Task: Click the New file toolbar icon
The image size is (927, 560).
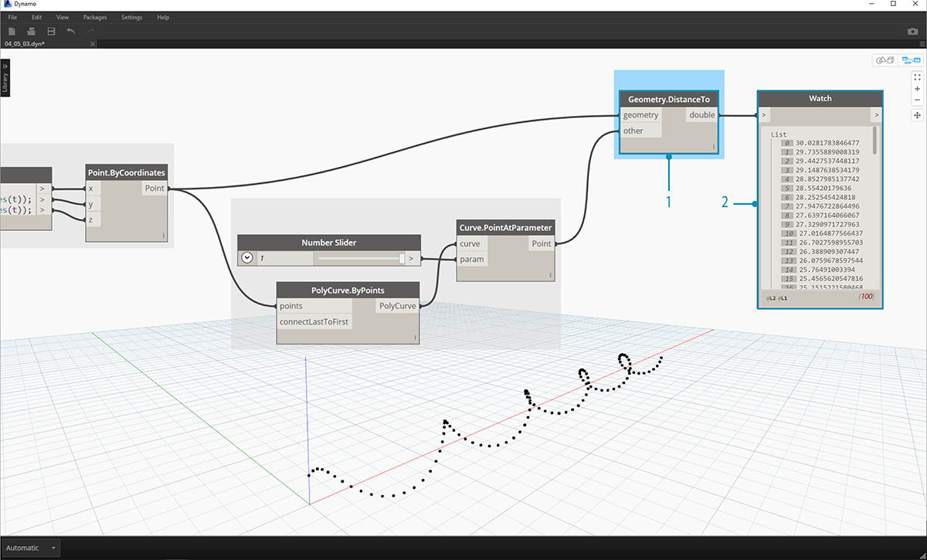Action: click(12, 31)
